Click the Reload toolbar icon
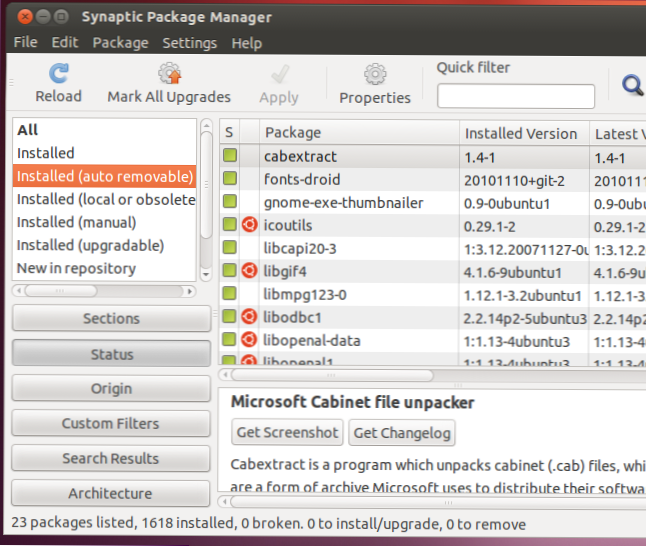646x546 pixels. coord(58,74)
